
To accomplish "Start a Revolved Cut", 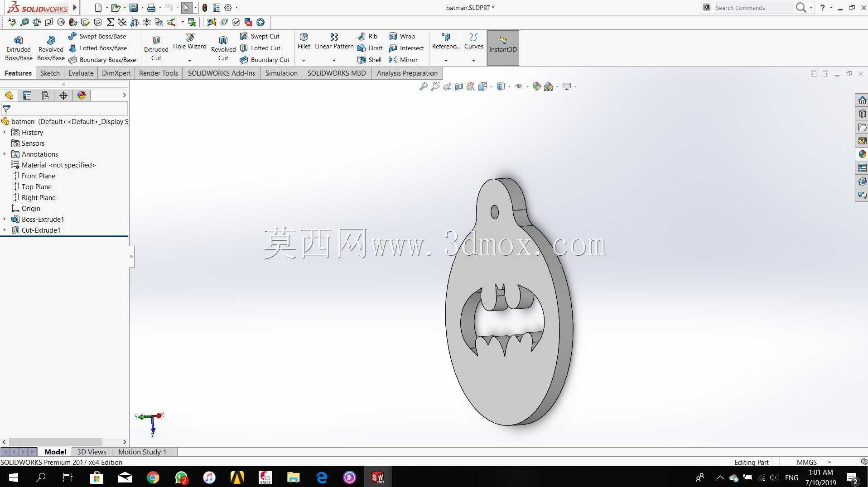I will [223, 48].
